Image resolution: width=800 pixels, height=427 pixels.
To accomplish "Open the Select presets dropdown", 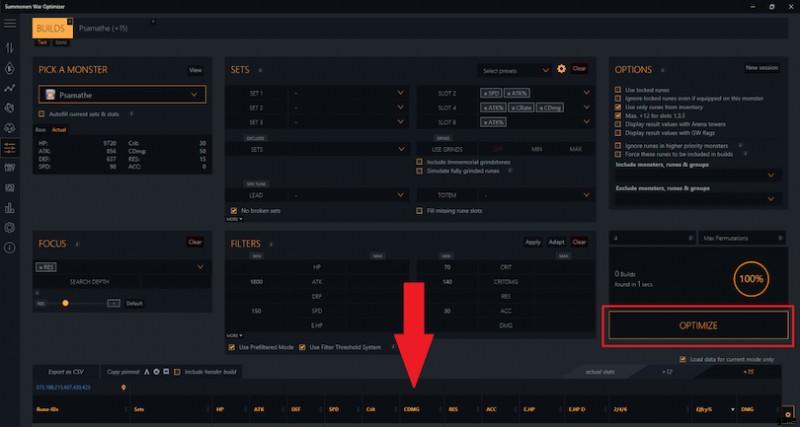I will (515, 70).
